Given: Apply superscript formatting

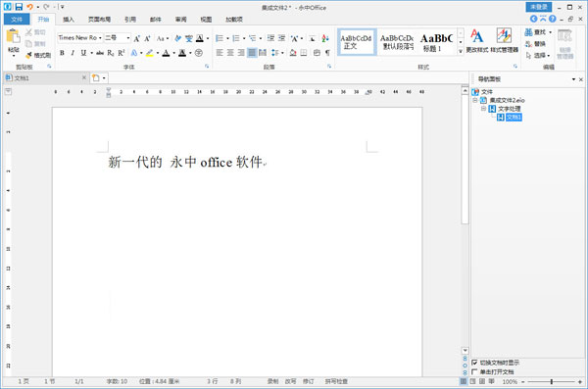Looking at the screenshot, I should pos(122,53).
